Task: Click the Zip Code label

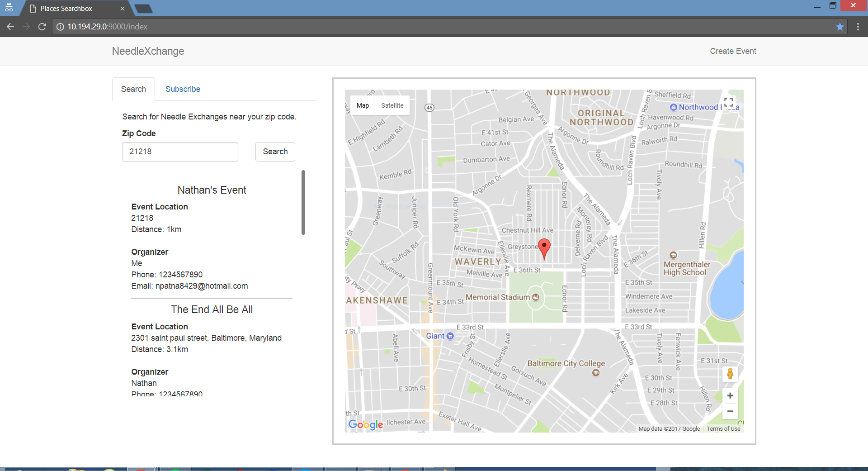Action: [x=139, y=133]
